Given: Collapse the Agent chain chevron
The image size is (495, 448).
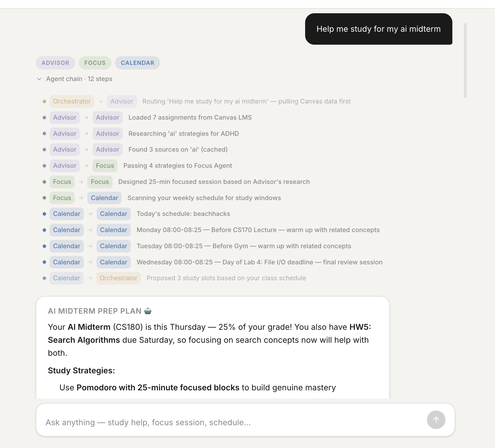Looking at the screenshot, I should (39, 79).
